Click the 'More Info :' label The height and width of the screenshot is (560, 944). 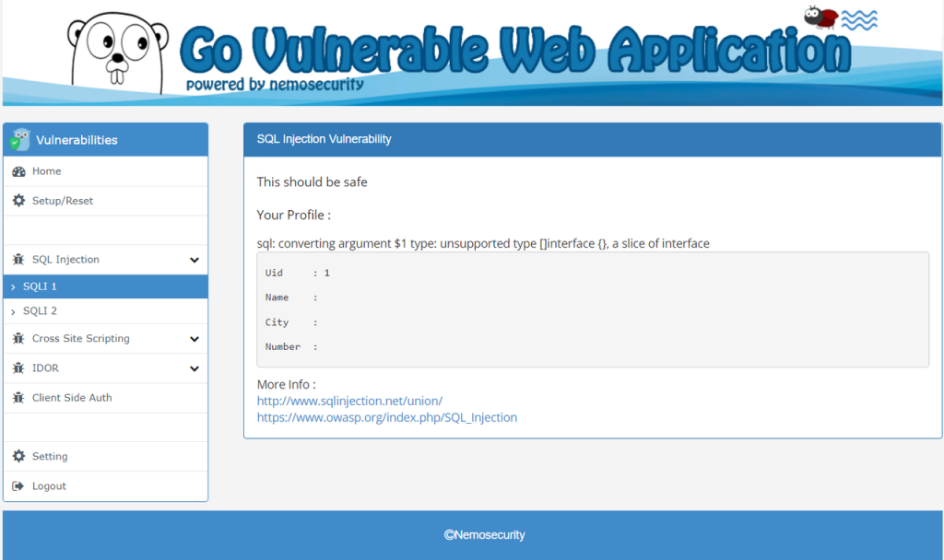click(286, 384)
